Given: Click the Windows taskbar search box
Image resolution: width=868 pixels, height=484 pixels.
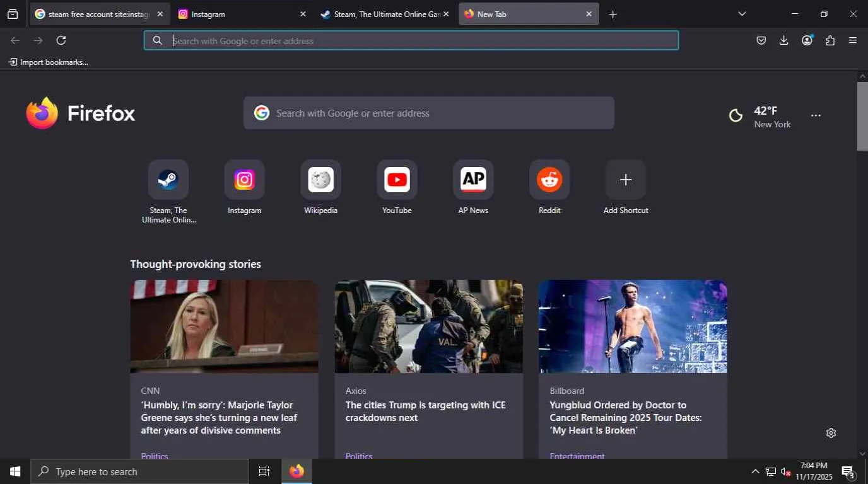Looking at the screenshot, I should coord(140,471).
